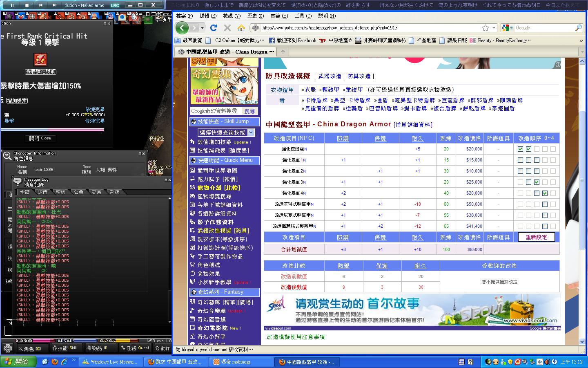Open the new tab plus button
588x368 pixels.
click(x=283, y=52)
